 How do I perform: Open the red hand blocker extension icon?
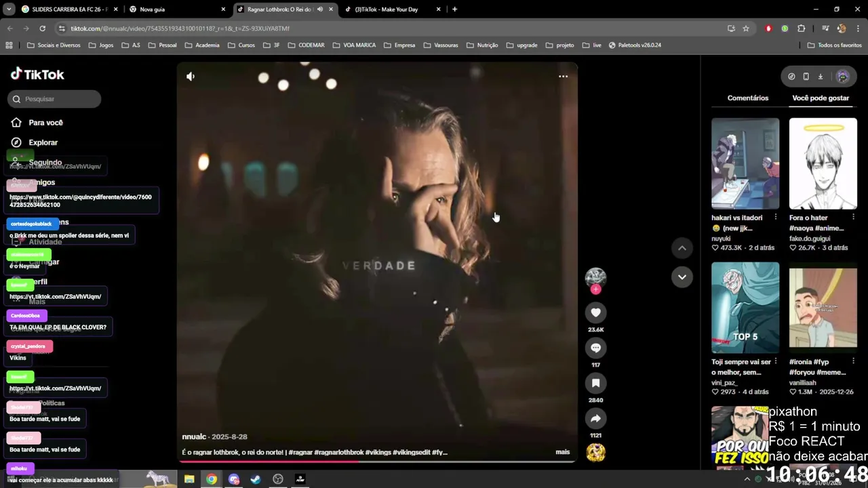click(768, 28)
